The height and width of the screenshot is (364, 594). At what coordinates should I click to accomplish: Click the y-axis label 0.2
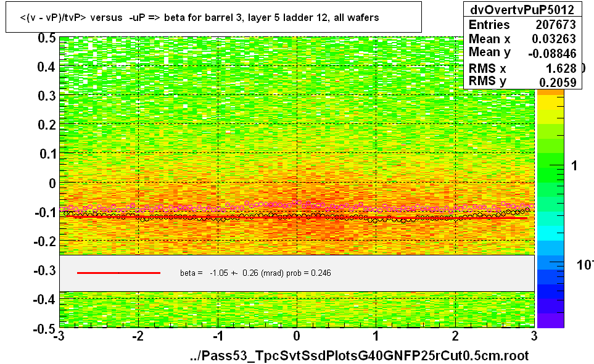pos(47,125)
